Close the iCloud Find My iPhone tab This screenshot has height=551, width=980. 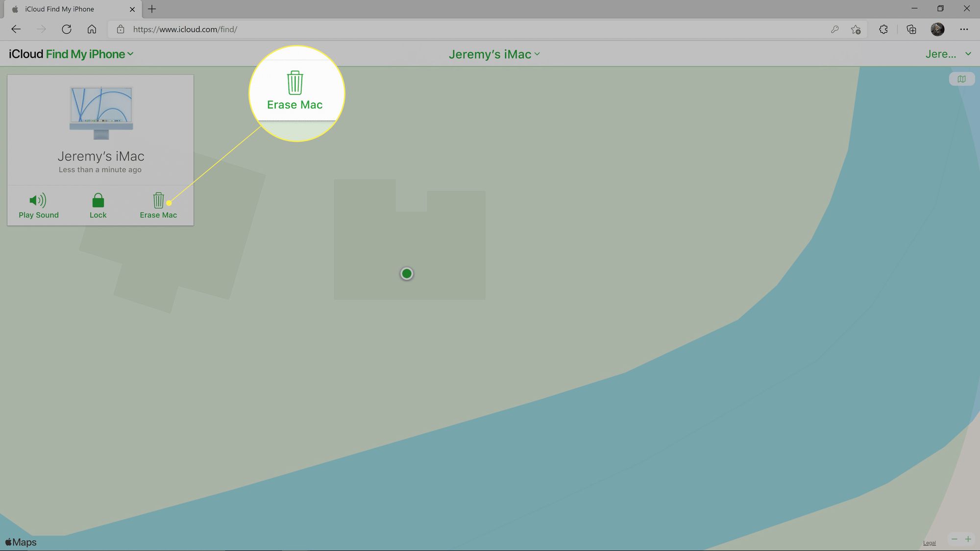tap(132, 9)
